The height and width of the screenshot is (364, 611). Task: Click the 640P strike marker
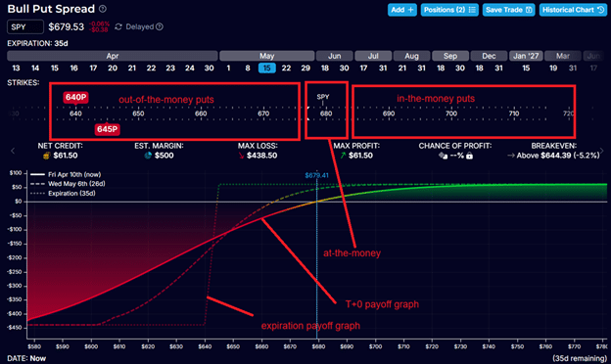[75, 97]
